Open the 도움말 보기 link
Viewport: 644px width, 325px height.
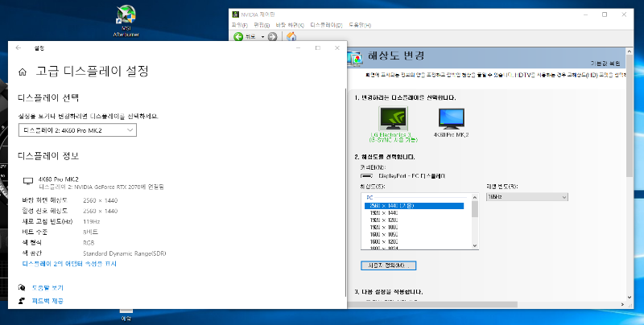[47, 288]
